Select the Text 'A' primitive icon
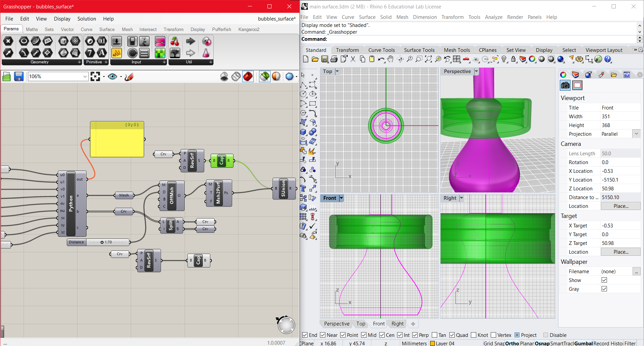This screenshot has height=346, width=644. click(102, 53)
